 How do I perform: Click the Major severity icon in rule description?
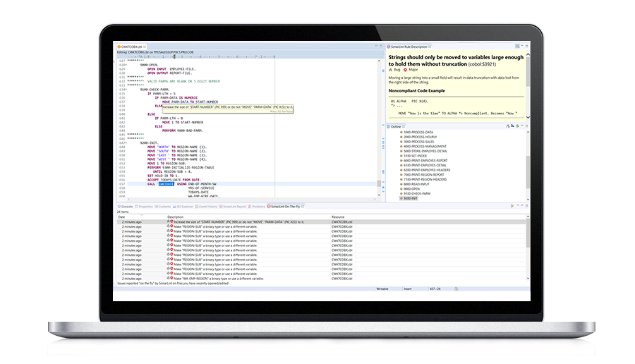coord(406,71)
